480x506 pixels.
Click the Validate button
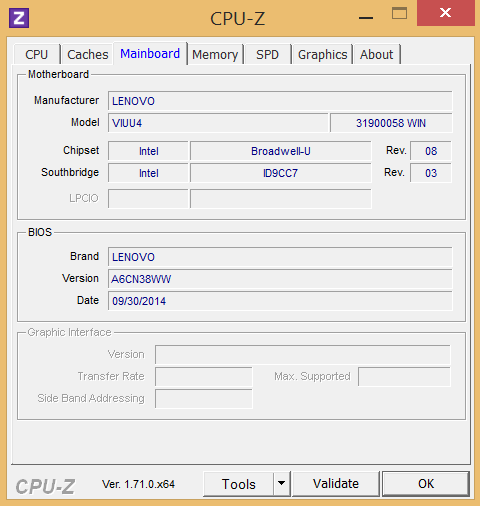point(336,484)
